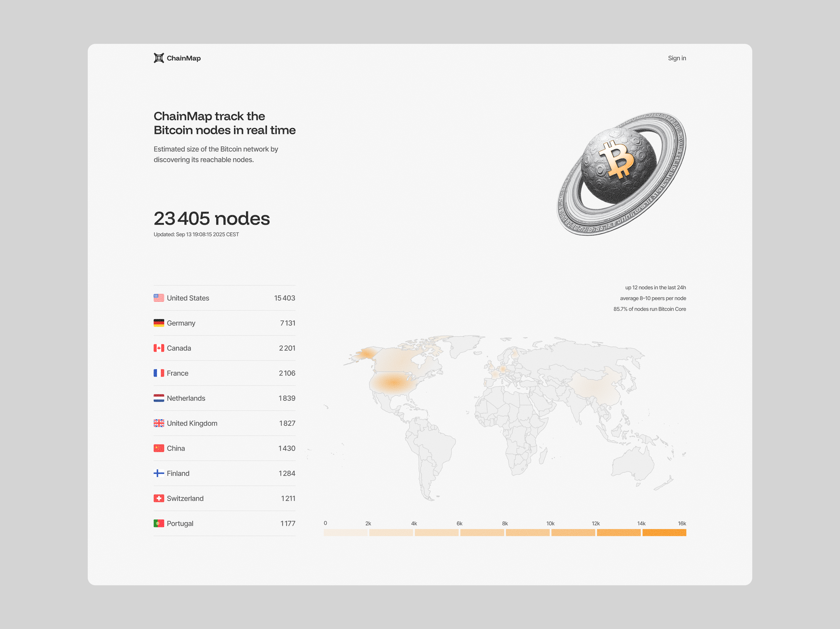This screenshot has height=629, width=840.
Task: Click the United States flag icon
Action: [159, 298]
